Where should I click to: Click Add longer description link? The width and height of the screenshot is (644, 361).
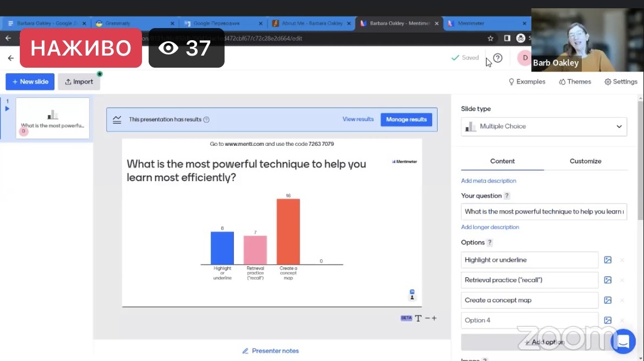490,227
